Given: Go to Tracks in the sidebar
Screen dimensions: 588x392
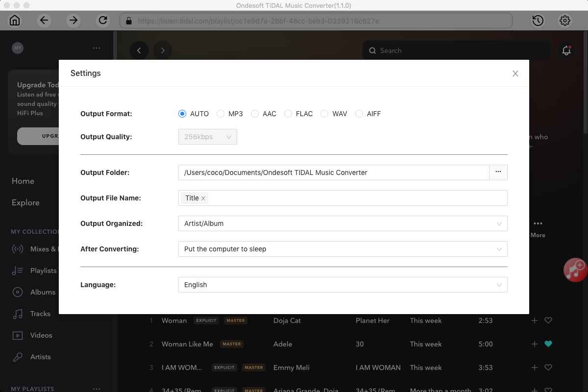Looking at the screenshot, I should [40, 314].
